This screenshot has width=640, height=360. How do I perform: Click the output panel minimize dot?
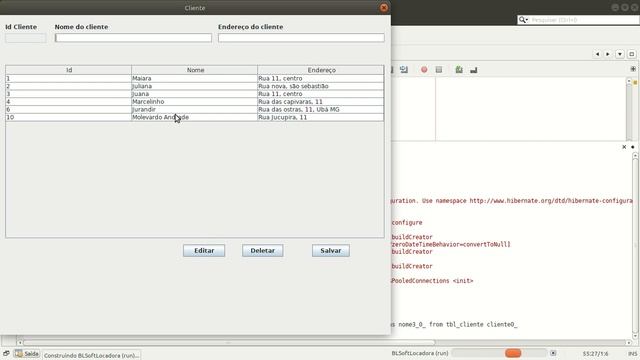pos(633,147)
